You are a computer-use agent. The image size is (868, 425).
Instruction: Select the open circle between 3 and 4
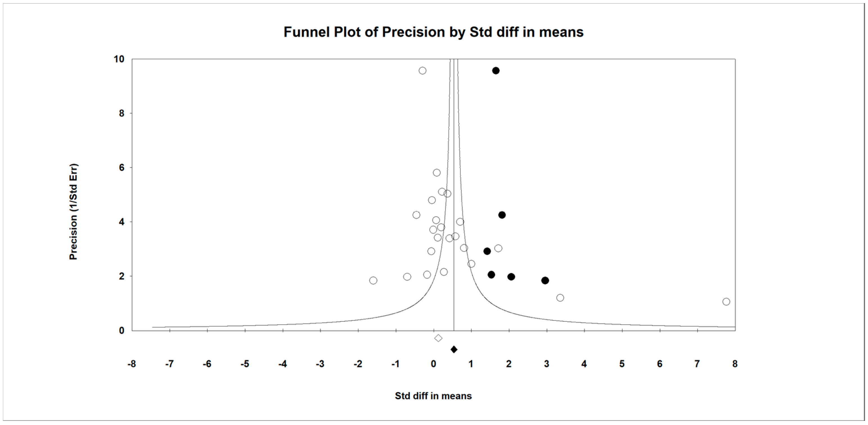click(560, 298)
